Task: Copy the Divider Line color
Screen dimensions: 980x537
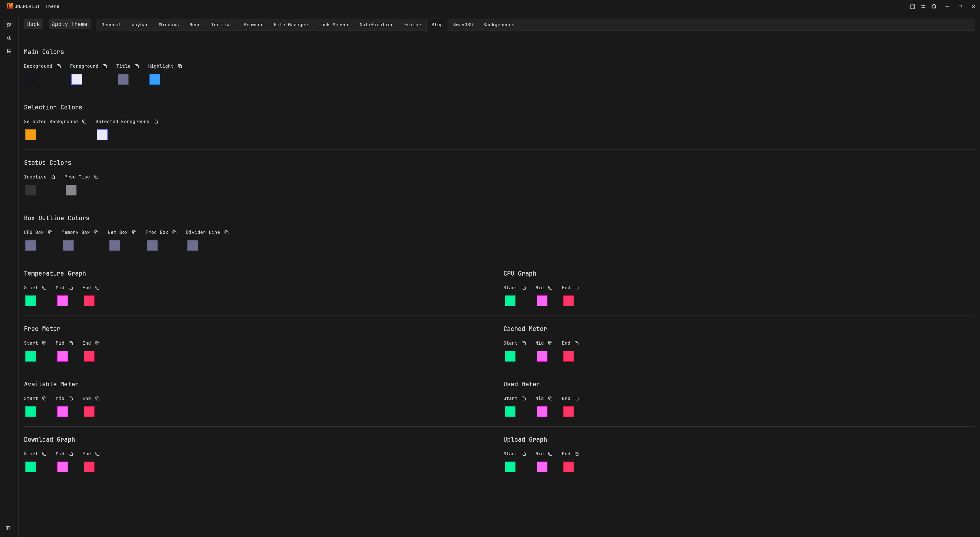Action: [x=226, y=232]
